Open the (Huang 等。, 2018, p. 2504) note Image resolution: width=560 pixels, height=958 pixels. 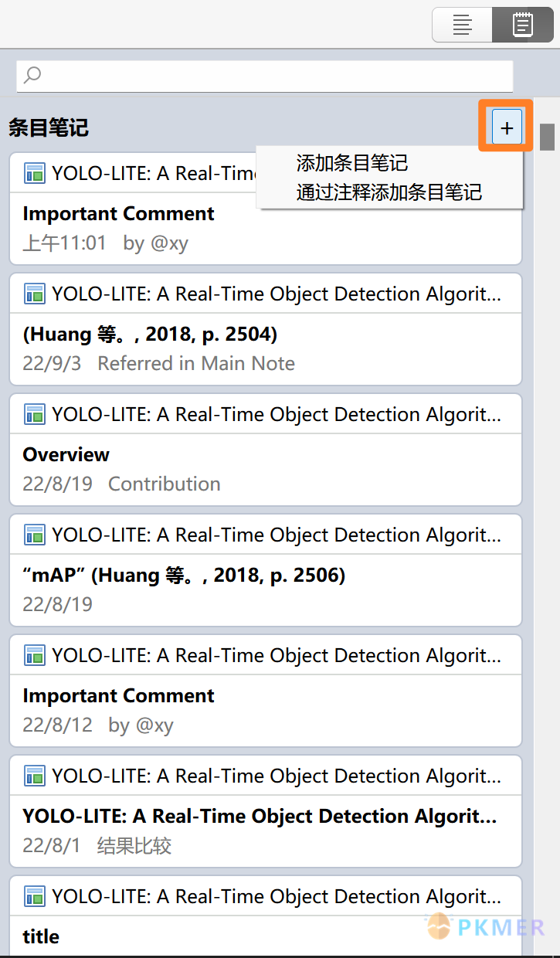[x=266, y=348]
